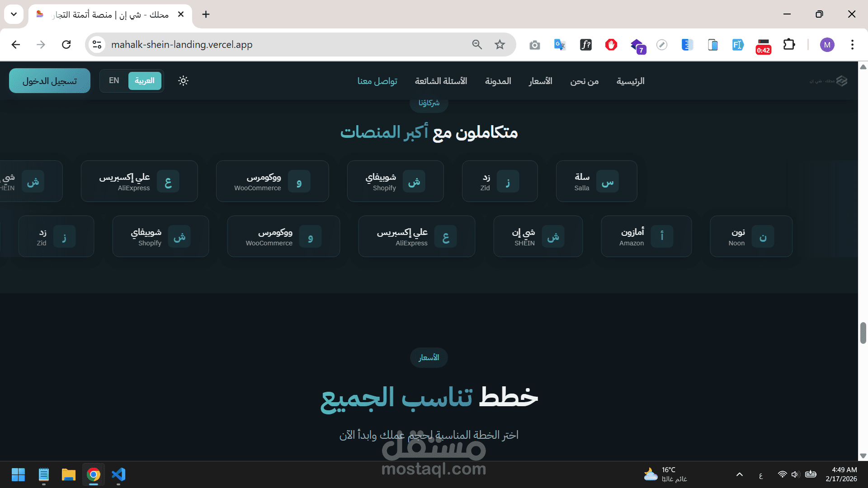Screen dimensions: 868x488
Task: Open the tab search dropdown arrow
Action: (x=14, y=14)
